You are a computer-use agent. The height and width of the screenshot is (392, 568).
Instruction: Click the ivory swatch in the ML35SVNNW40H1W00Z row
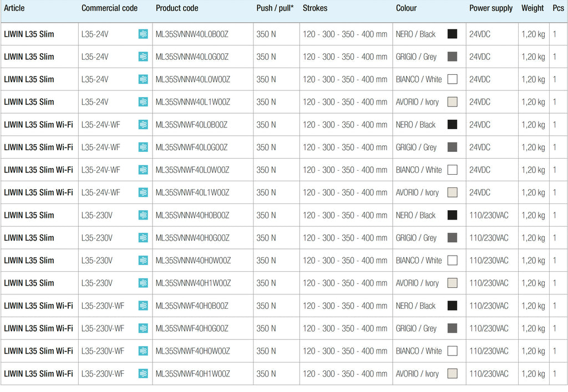(452, 283)
